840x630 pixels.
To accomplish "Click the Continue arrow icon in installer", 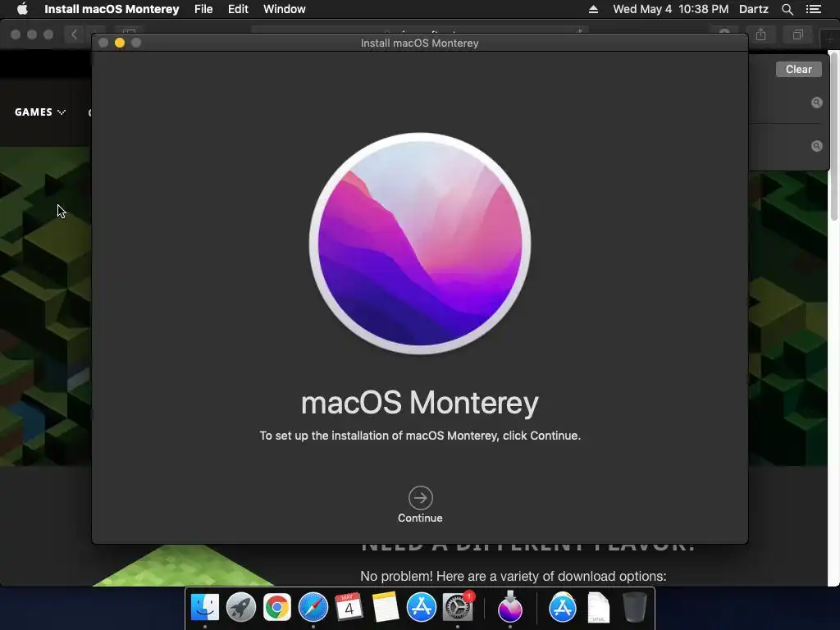I will coord(421,498).
